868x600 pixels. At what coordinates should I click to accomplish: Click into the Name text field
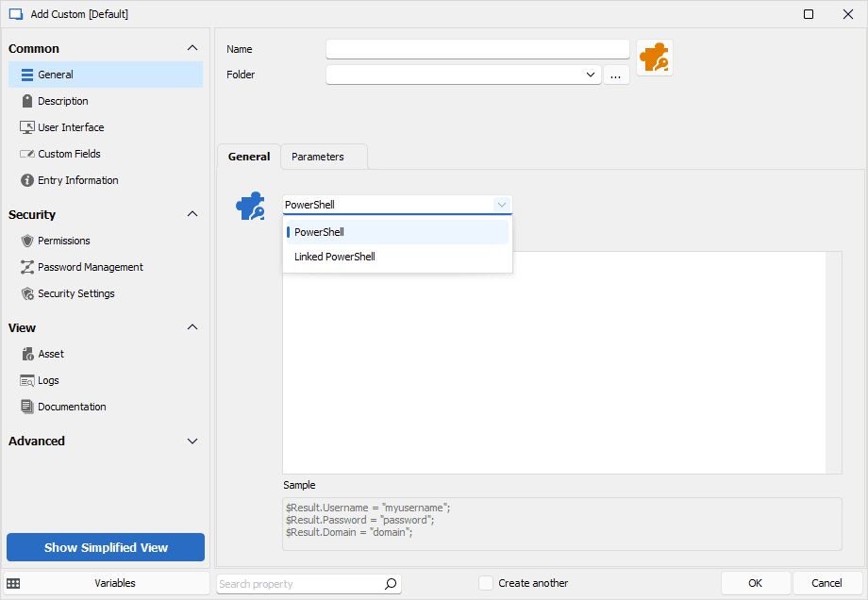pos(476,49)
